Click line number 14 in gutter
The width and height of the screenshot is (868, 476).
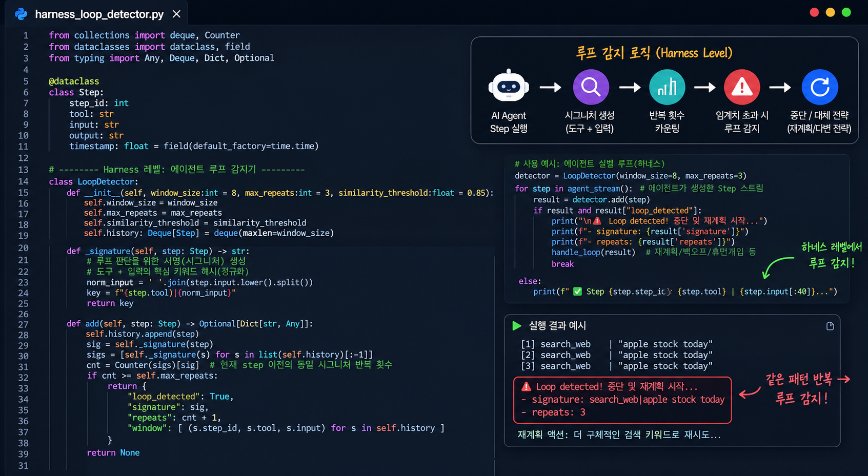[x=23, y=181]
